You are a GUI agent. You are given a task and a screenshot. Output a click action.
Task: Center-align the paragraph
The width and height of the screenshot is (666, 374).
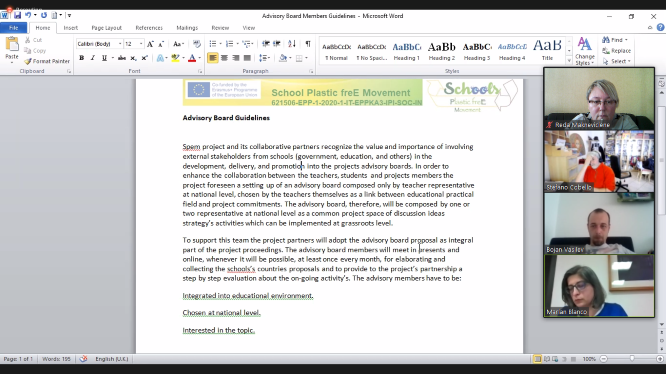point(224,58)
